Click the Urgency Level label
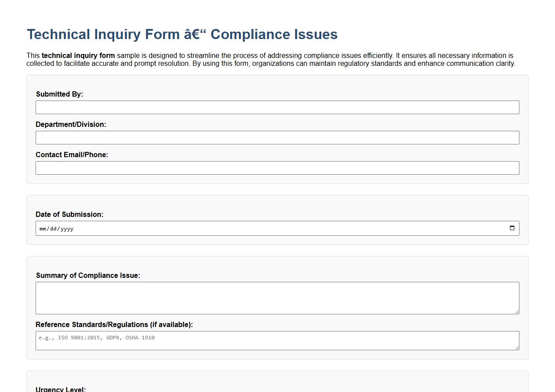555x392 pixels. [x=60, y=389]
